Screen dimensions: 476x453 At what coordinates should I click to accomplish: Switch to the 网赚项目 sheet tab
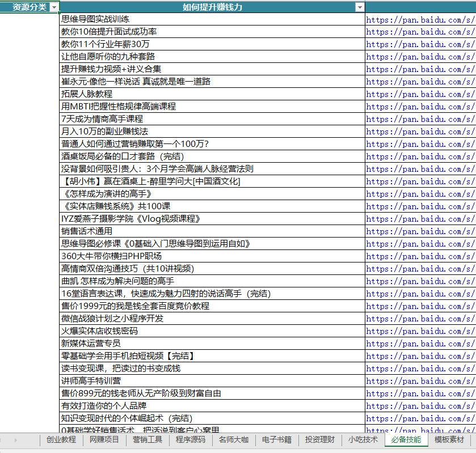click(104, 440)
